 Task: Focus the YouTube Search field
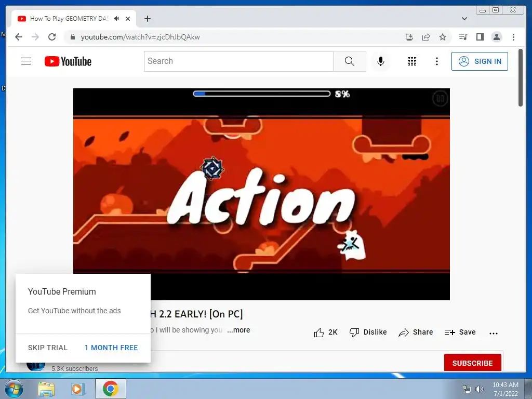click(239, 61)
